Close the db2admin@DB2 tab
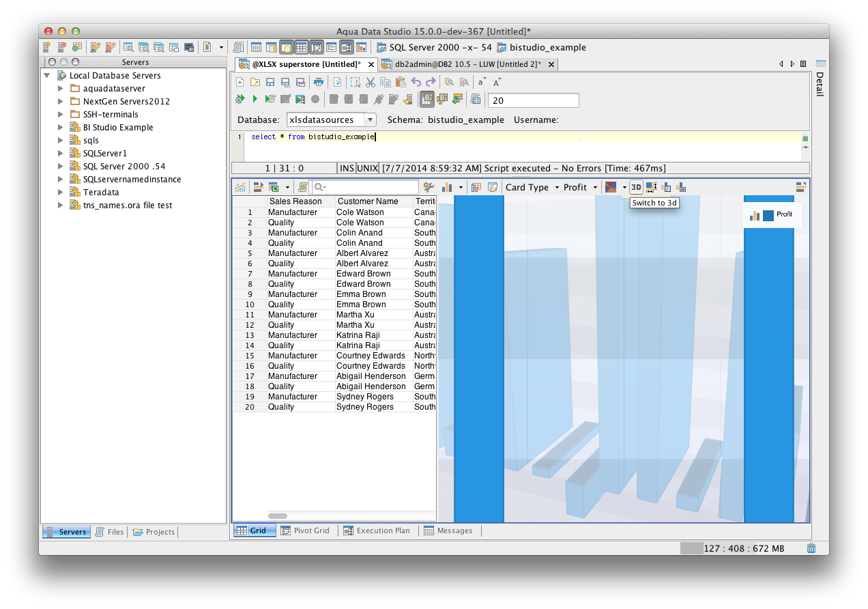 coord(551,64)
